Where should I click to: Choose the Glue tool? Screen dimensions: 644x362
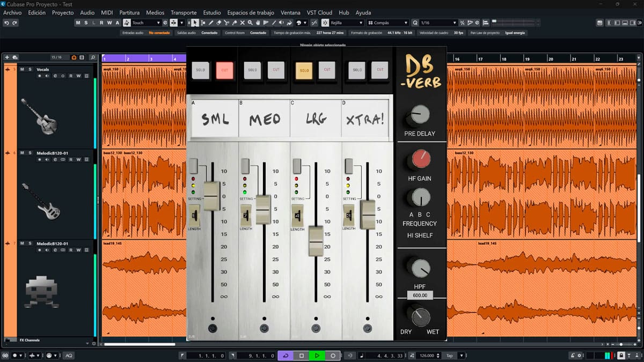pos(235,23)
